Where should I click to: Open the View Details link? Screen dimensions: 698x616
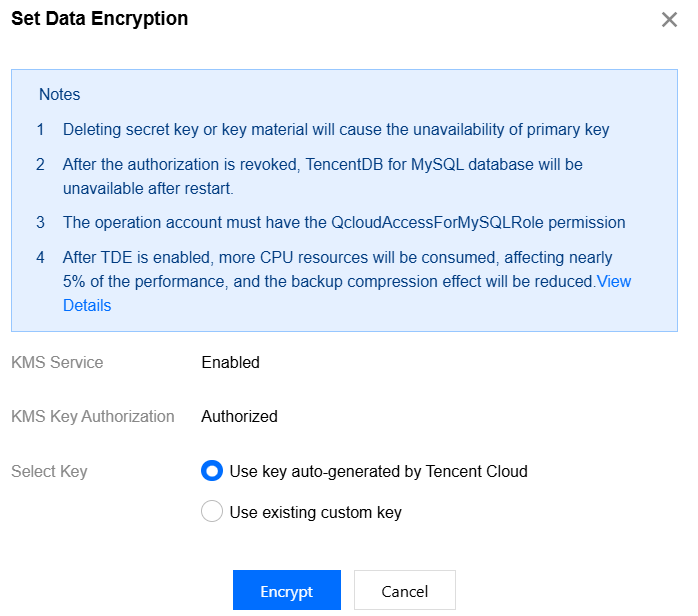point(613,282)
